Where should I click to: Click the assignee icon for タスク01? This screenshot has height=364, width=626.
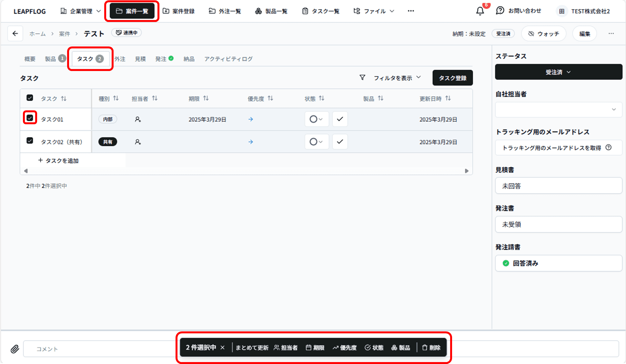point(138,119)
